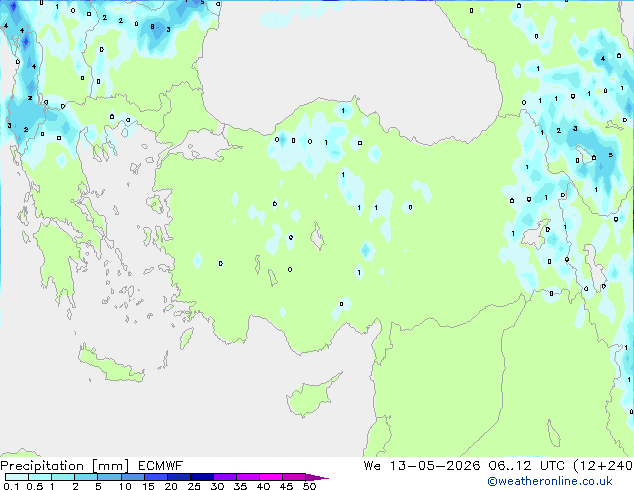
Task: Select the 25–30 mm dark navy swatch
Action: pos(202,477)
